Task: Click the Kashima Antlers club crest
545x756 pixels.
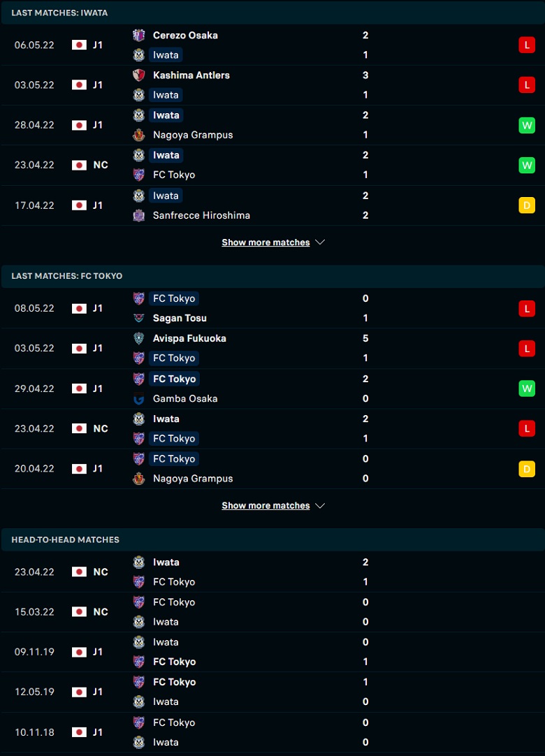Action: [139, 75]
